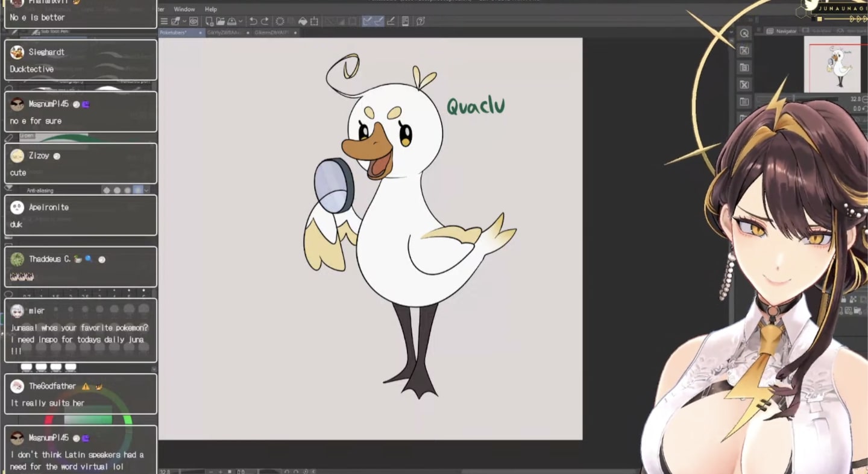Select the second anti-aliasing option (weak)
The image size is (868, 474).
[x=117, y=190]
